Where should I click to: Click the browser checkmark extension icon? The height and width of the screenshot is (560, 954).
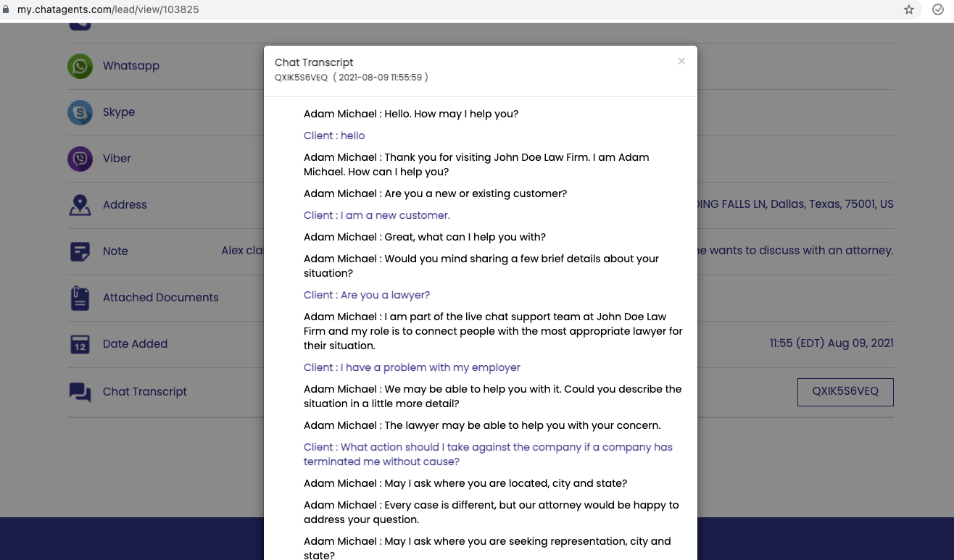coord(937,9)
